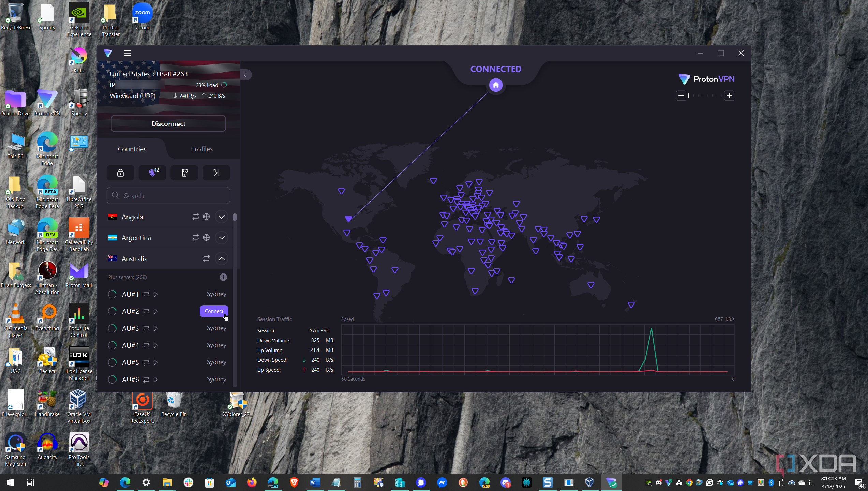
Task: Zoom in the map with plus button
Action: 729,96
